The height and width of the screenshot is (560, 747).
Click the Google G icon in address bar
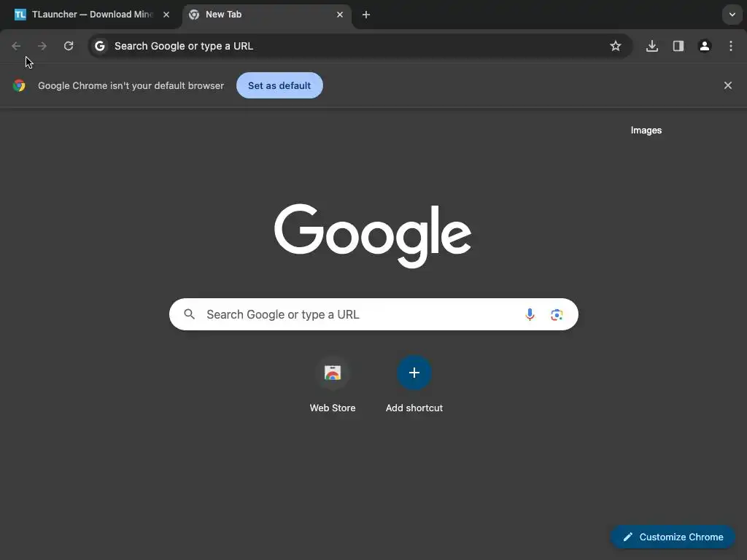99,46
